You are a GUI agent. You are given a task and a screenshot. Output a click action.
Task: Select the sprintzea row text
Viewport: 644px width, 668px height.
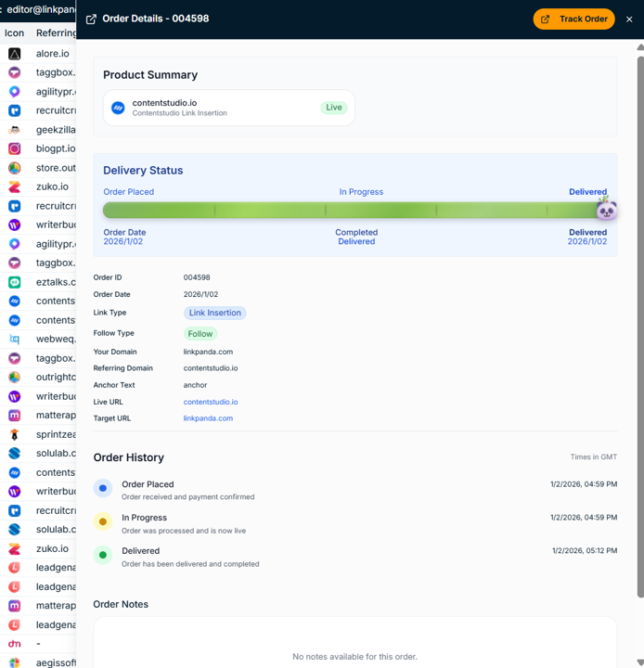(56, 434)
